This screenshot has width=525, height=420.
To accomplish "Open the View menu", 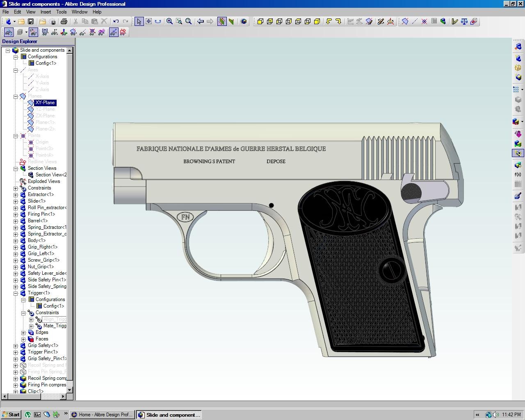I will click(31, 12).
